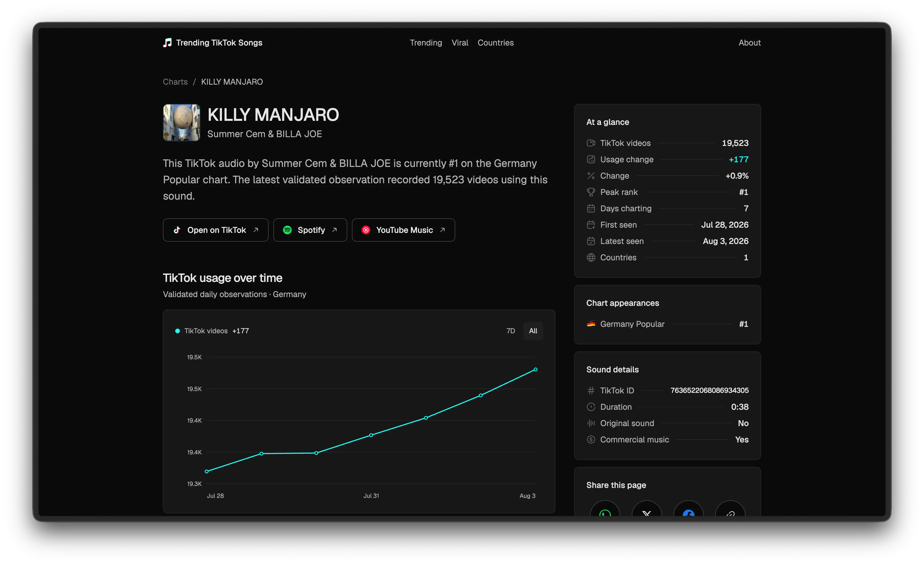Image resolution: width=924 pixels, height=565 pixels.
Task: Open the song on YouTube Music
Action: 404,230
